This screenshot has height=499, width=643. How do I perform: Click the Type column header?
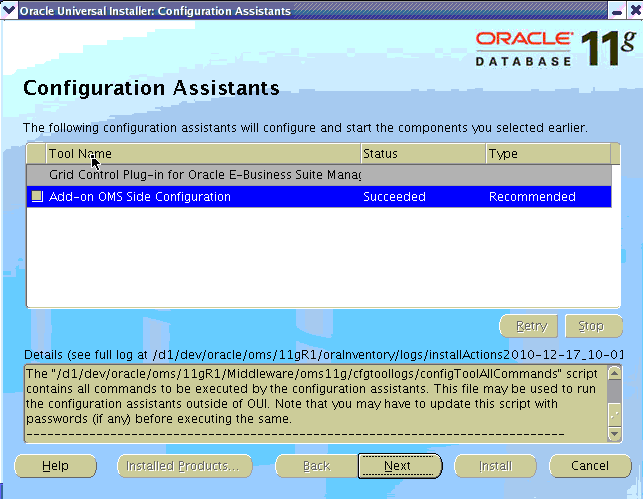pos(548,154)
